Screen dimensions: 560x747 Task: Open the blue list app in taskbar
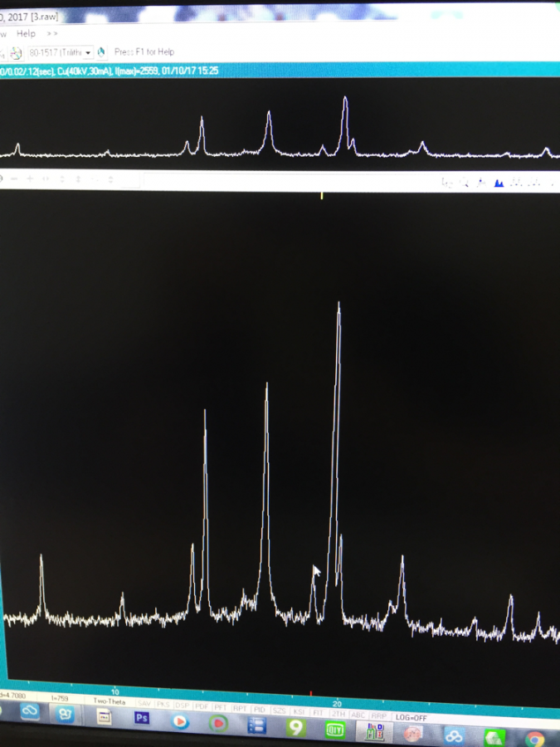click(x=256, y=725)
